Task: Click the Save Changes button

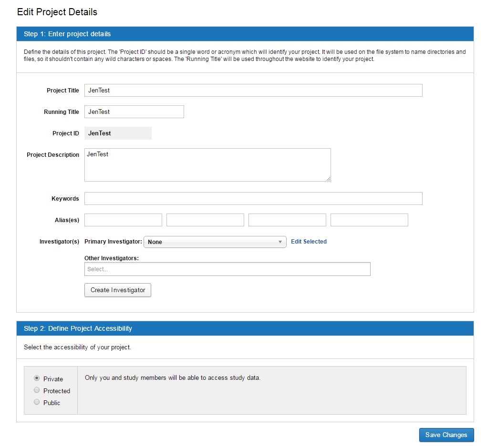Action: pyautogui.click(x=445, y=435)
